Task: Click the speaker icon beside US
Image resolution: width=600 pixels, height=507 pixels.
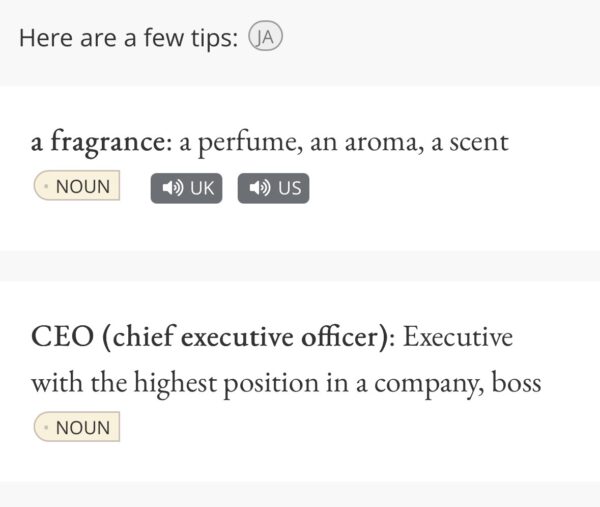Action: 258,188
